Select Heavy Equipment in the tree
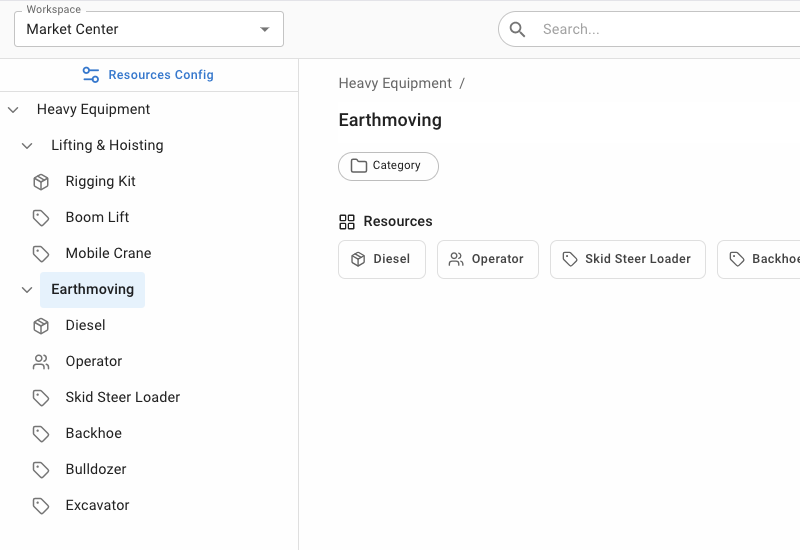This screenshot has height=550, width=800. click(93, 109)
